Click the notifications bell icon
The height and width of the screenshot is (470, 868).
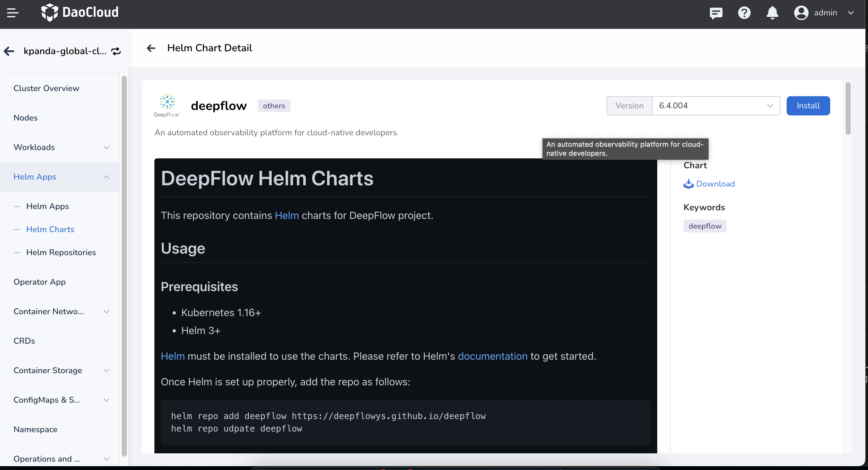pos(773,12)
